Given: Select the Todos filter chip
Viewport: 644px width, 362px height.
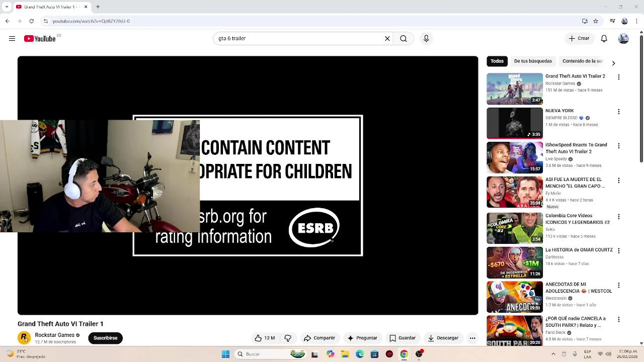Looking at the screenshot, I should 497,61.
